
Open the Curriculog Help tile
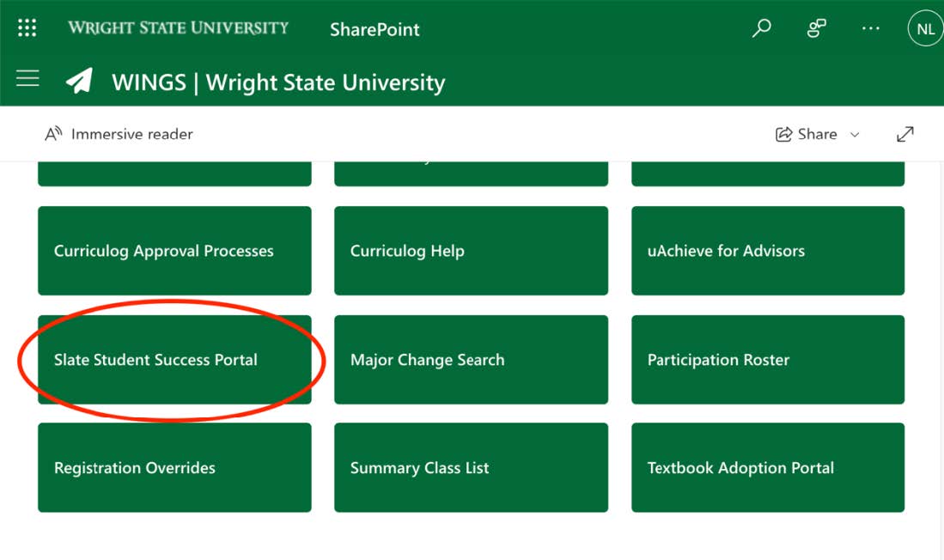pos(471,250)
